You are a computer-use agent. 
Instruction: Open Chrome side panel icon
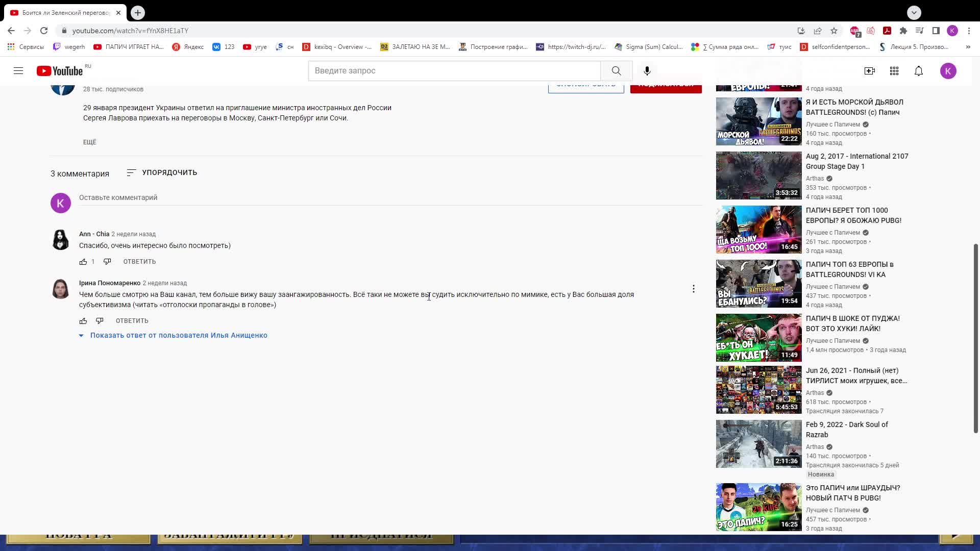pyautogui.click(x=936, y=31)
